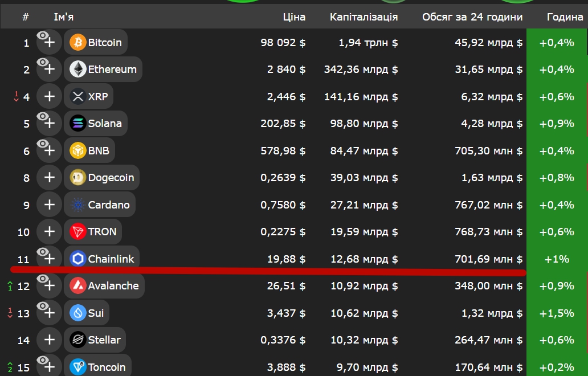
Task: Click the plus button next to XRP
Action: pyautogui.click(x=49, y=96)
